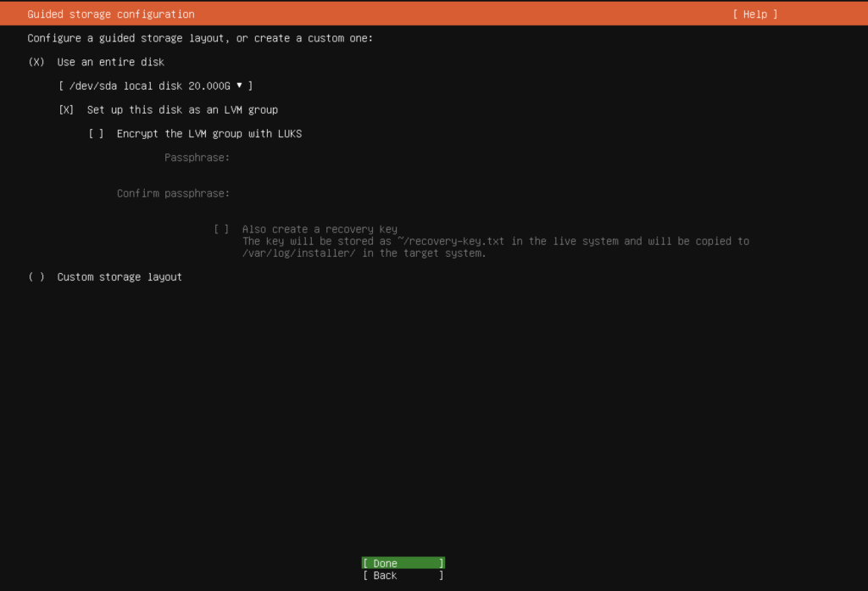Check the "Also create a recovery key" box

point(221,229)
